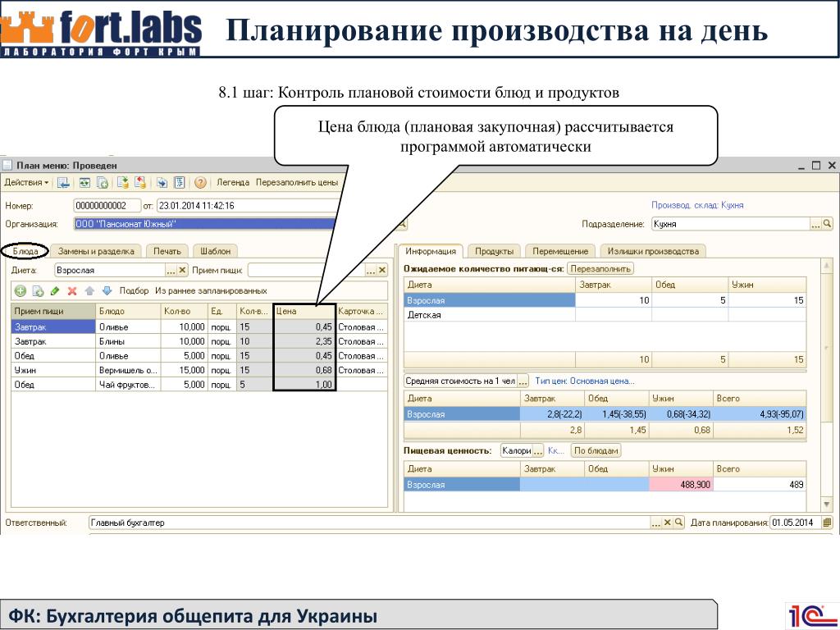The image size is (840, 630).
Task: Select the Детская row in the expected quantity table
Action: click(x=605, y=315)
